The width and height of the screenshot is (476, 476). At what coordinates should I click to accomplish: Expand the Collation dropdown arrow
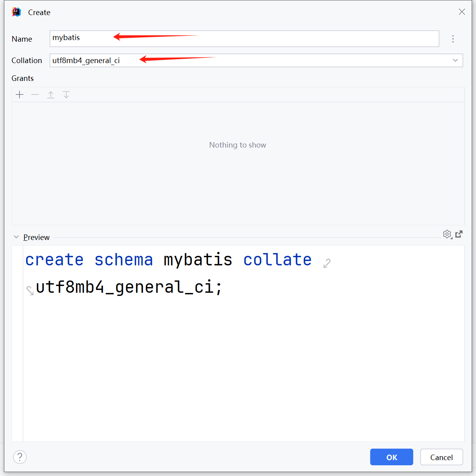(x=455, y=60)
